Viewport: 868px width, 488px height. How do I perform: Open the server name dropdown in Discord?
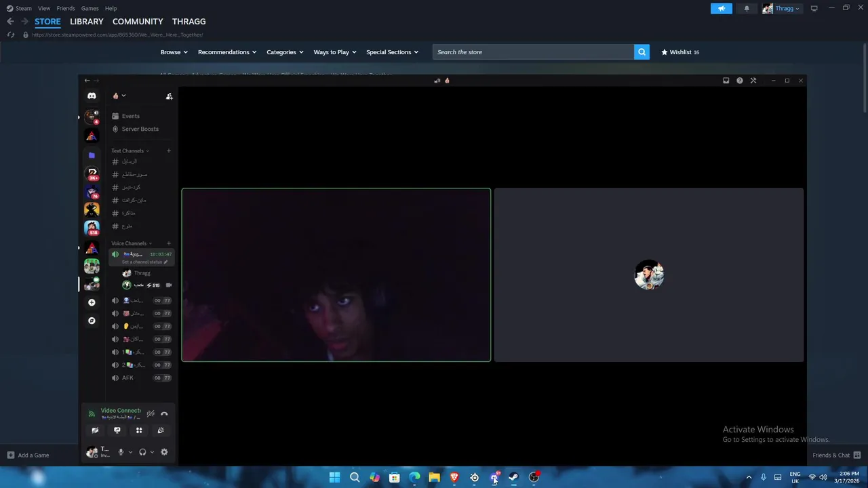[119, 96]
